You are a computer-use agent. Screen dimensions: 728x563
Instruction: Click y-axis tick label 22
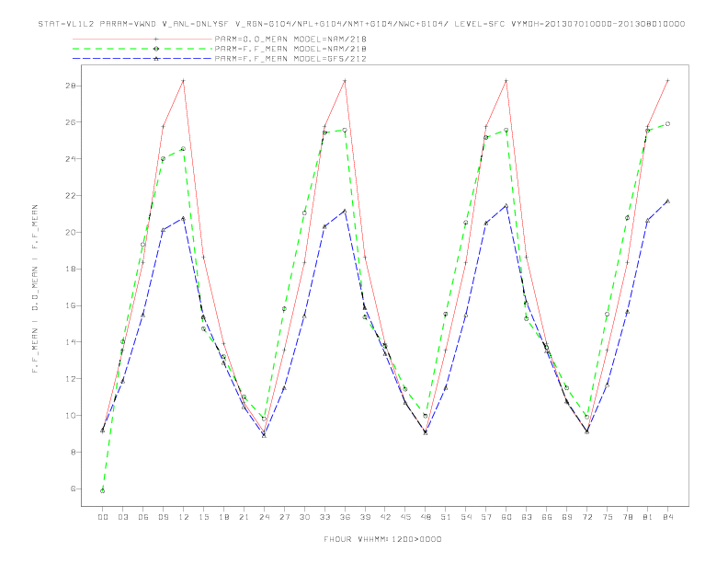pyautogui.click(x=71, y=196)
